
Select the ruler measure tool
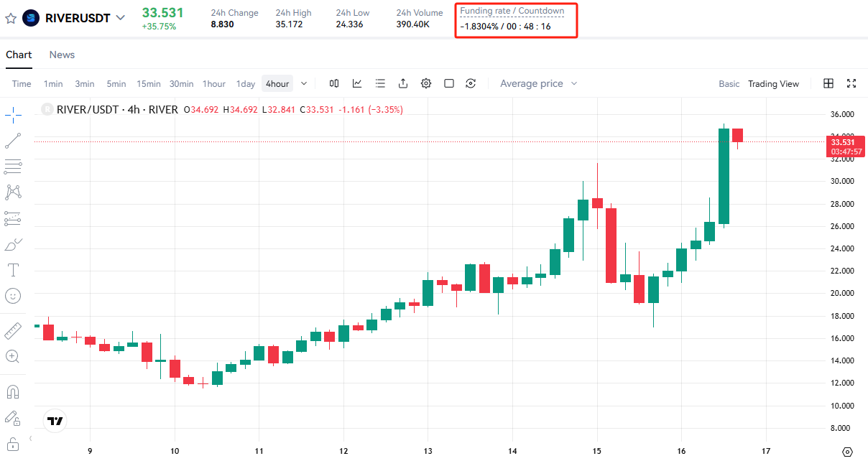click(13, 331)
